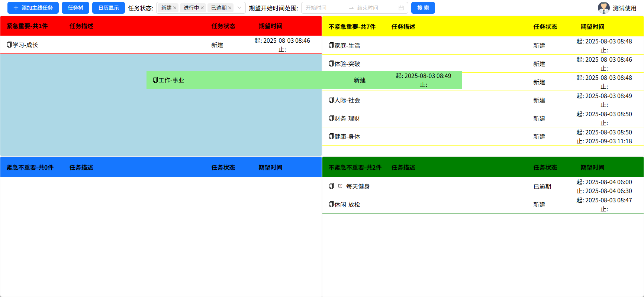Click 添加主线任务 button
Image resolution: width=644 pixels, height=297 pixels.
pyautogui.click(x=33, y=8)
